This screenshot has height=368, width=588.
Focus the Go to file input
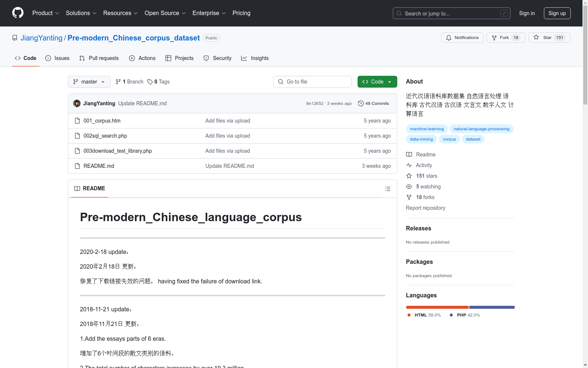(312, 82)
